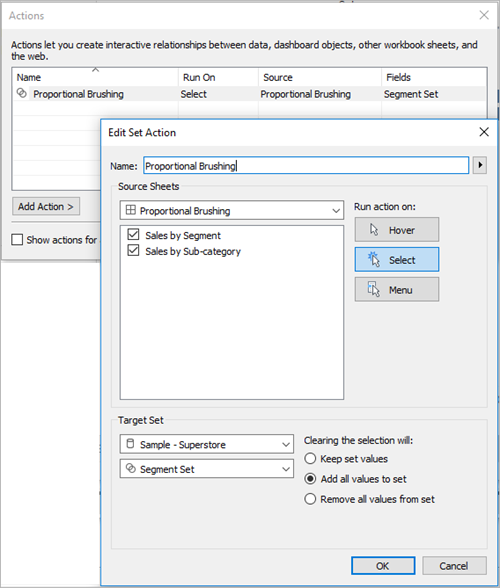
Task: Expand Proportional Brushing source sheet dropdown
Action: point(232,210)
